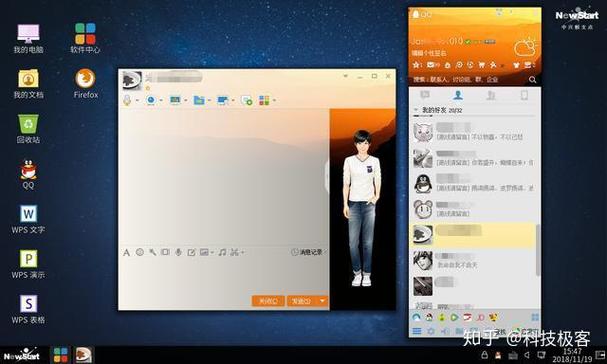Open the message history (消息记录) button
The image size is (607, 364).
coord(307,252)
